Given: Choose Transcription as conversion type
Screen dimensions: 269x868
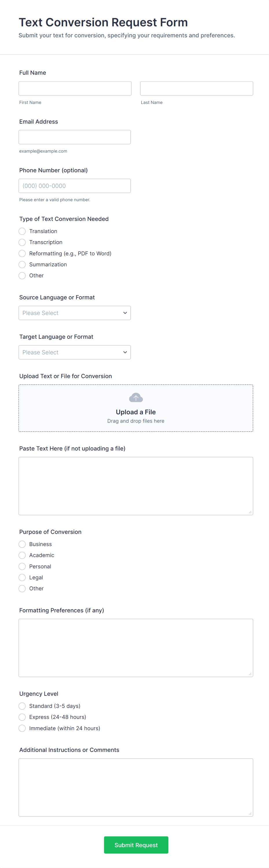Looking at the screenshot, I should click(x=22, y=242).
